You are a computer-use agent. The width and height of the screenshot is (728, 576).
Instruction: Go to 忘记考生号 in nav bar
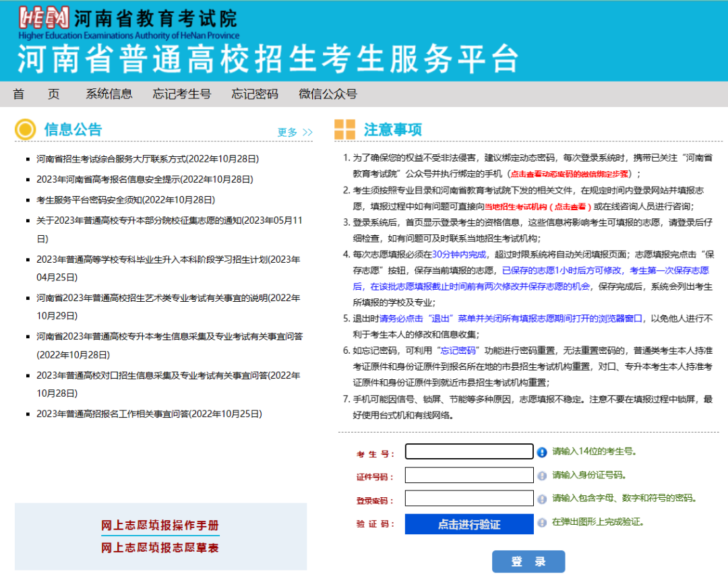[x=181, y=94]
